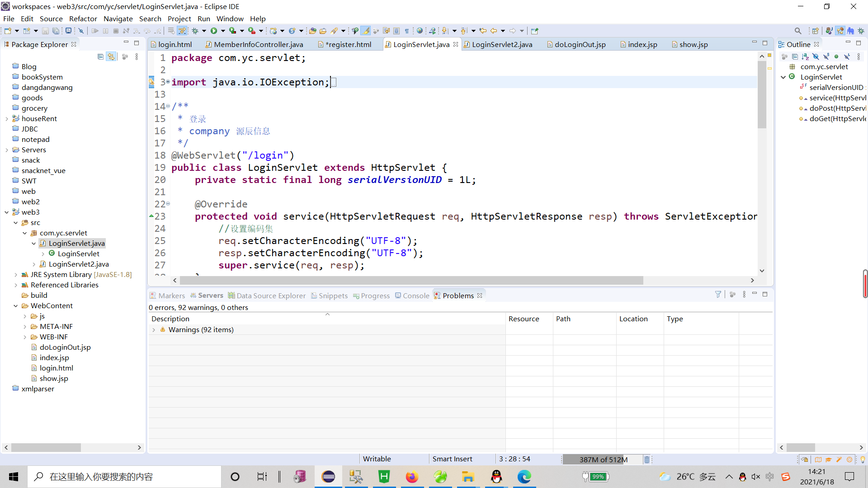
Task: Toggle Mark Occurrences highlighter in toolbar
Action: (366, 31)
